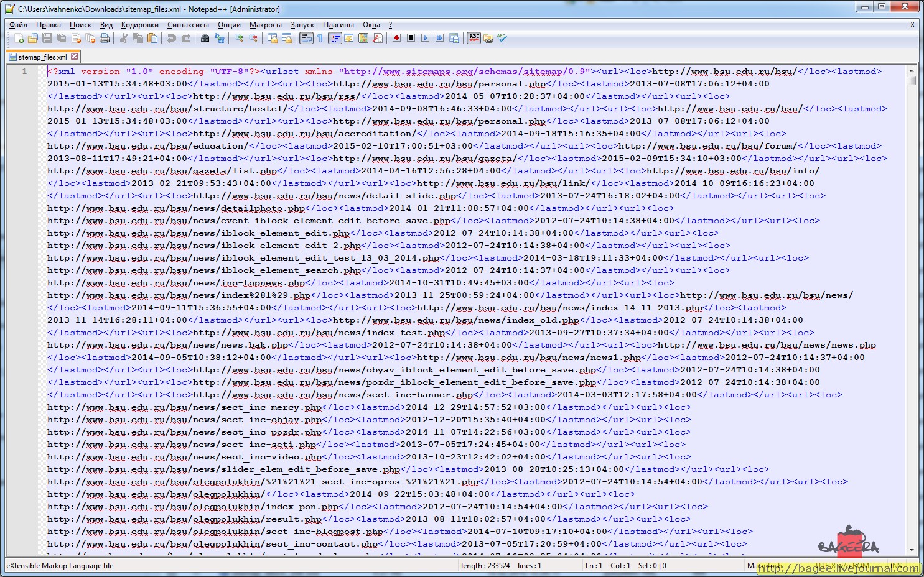
Task: Toggle ABC spell-check auto-check icon
Action: (x=474, y=38)
